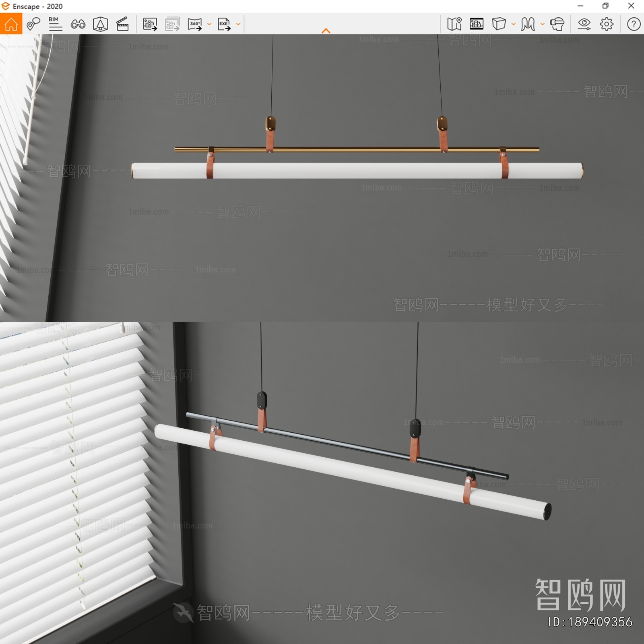Screen dimensions: 644x644
Task: Click the walk/fly navigation mode icon
Action: pos(528,24)
